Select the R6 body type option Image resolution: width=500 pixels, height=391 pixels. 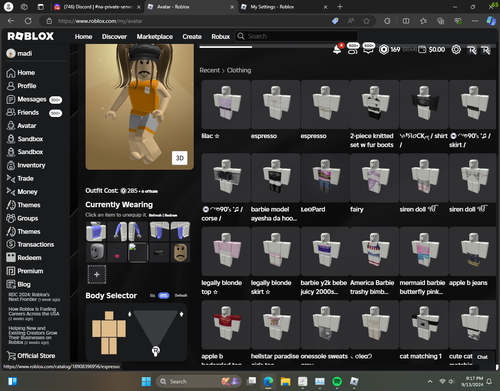(152, 295)
